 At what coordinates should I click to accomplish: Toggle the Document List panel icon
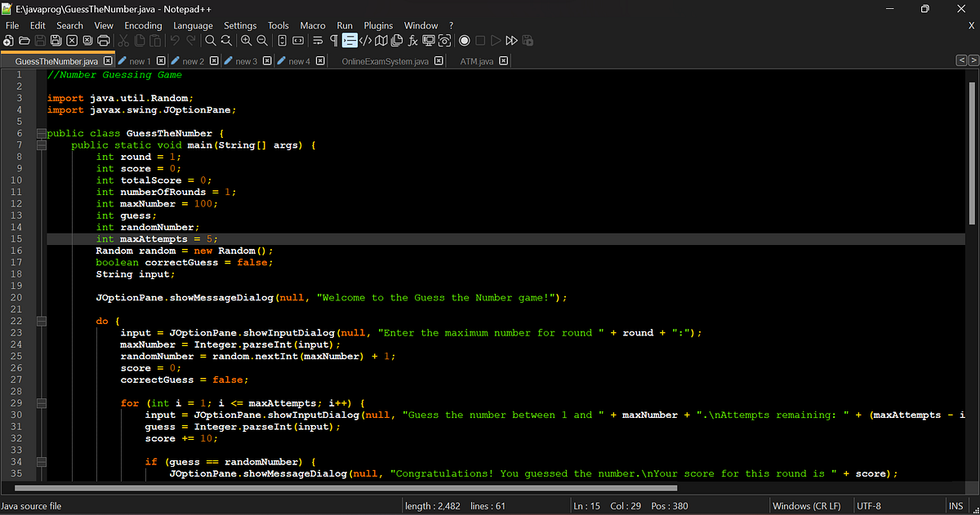[396, 40]
